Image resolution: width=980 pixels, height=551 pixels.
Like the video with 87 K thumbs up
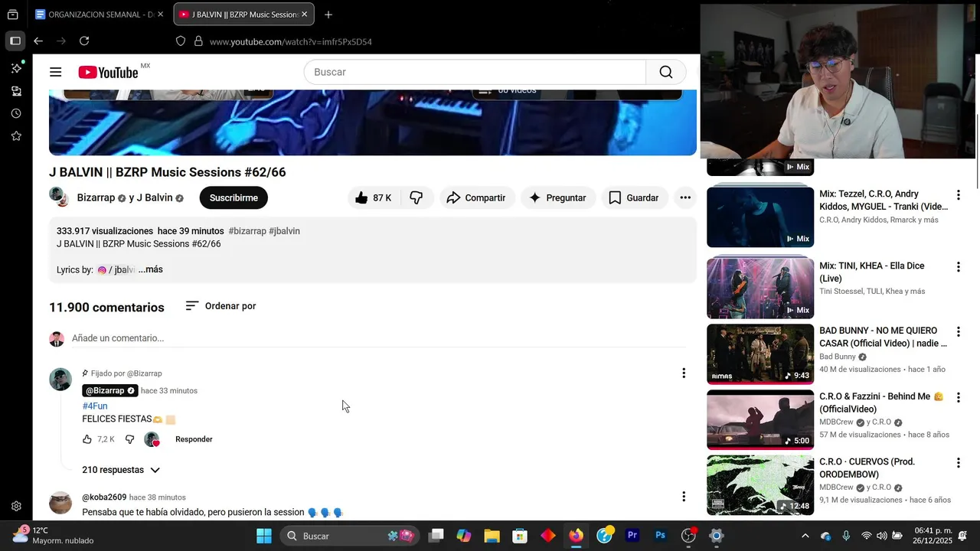tap(374, 197)
